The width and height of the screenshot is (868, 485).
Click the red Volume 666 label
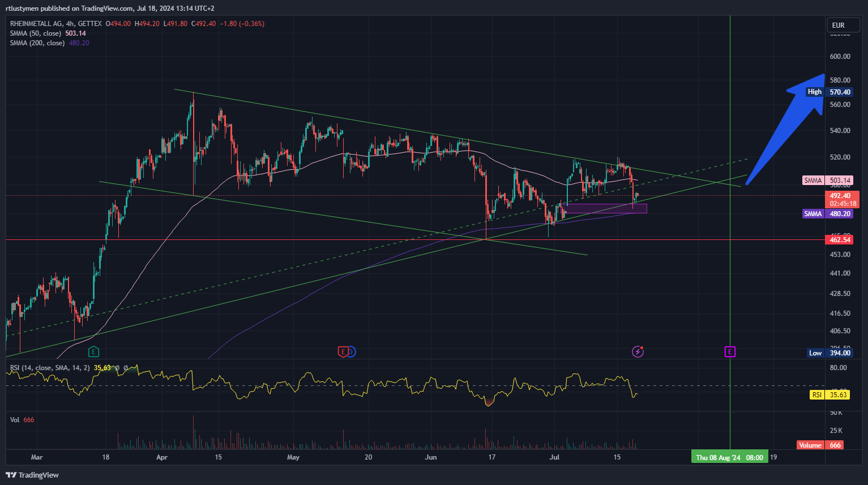820,445
